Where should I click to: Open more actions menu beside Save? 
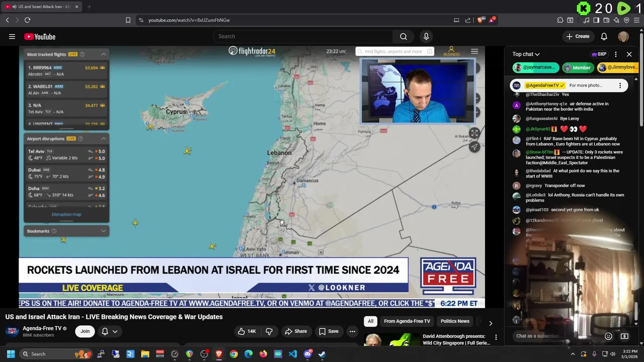353,331
